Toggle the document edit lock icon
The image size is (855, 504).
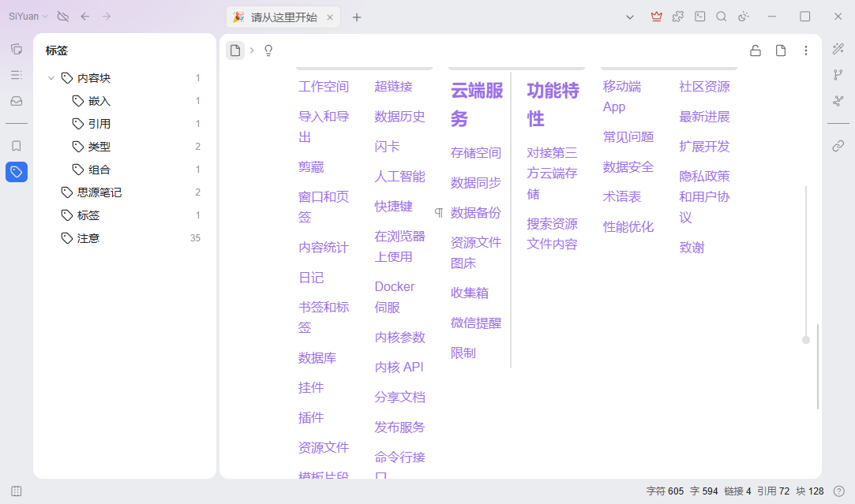click(756, 50)
